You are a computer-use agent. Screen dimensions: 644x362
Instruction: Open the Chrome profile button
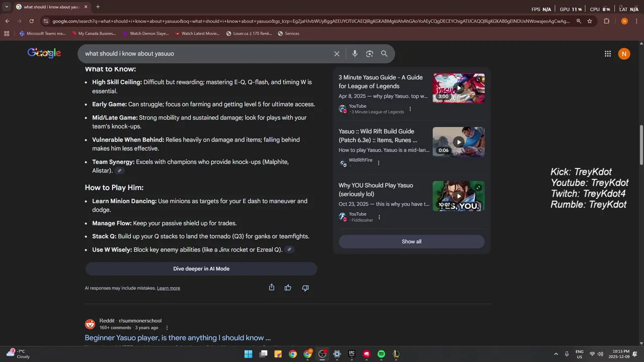624,21
